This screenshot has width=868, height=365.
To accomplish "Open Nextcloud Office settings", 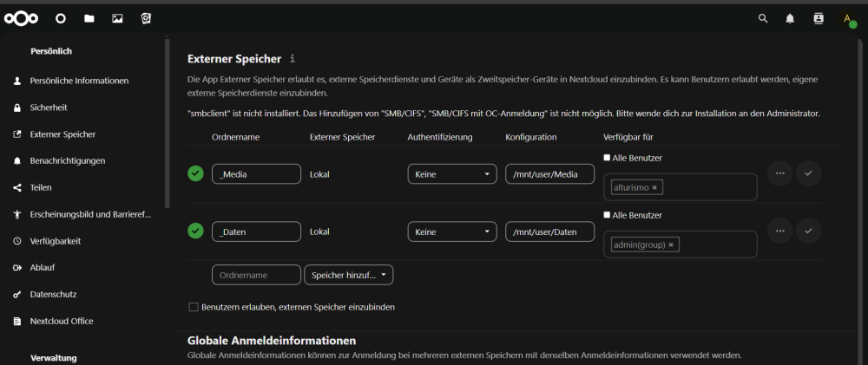I will tap(62, 322).
